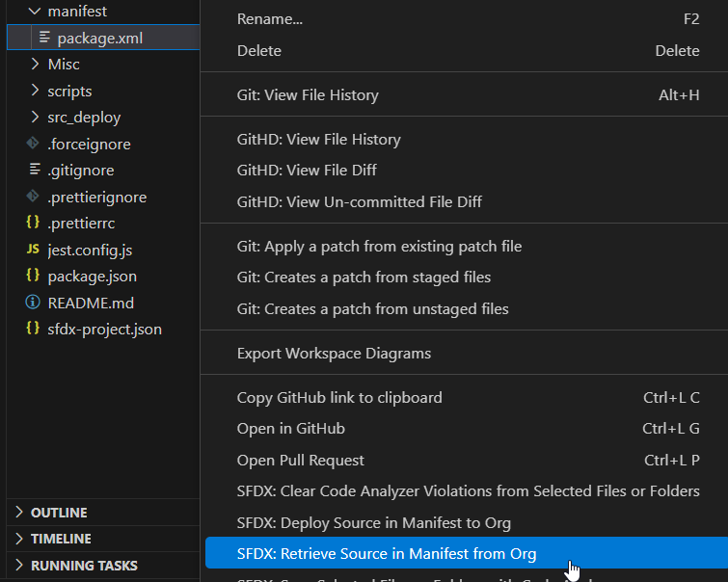Image resolution: width=728 pixels, height=582 pixels.
Task: Select Git: View File History
Action: pyautogui.click(x=308, y=94)
